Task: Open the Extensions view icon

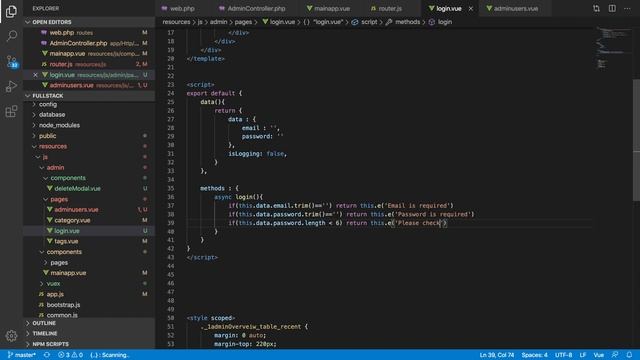Action: (x=11, y=111)
